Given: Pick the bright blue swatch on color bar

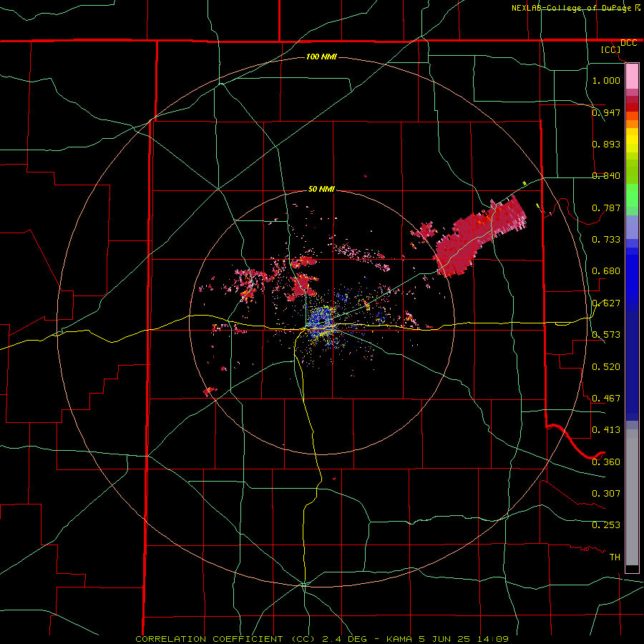Looking at the screenshot, I should coord(632,279).
